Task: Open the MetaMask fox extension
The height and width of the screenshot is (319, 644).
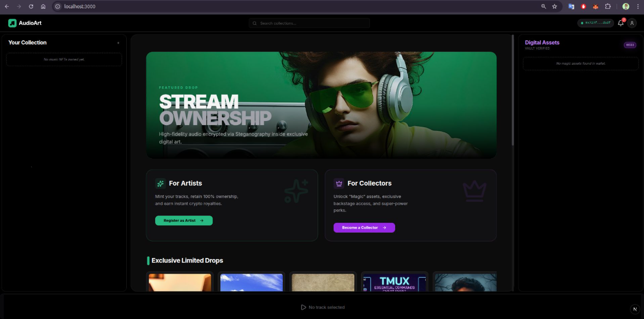Action: point(595,7)
